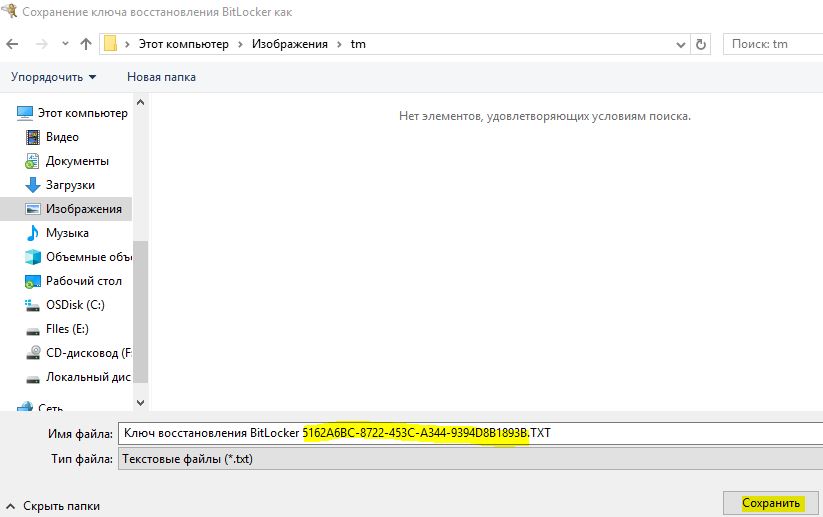
Task: Select 'Этот компьютер' breadcrumb in address bar
Action: point(184,44)
